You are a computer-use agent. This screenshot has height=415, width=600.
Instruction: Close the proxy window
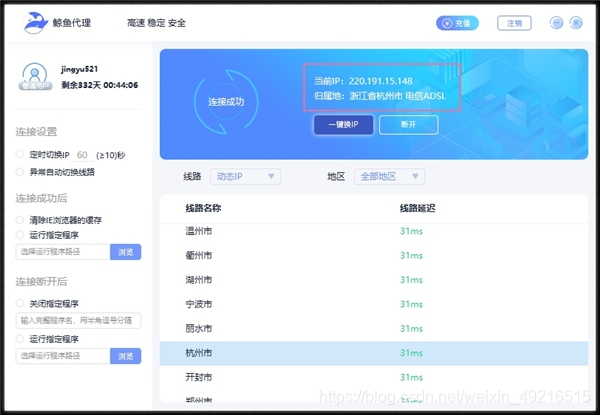click(x=576, y=23)
